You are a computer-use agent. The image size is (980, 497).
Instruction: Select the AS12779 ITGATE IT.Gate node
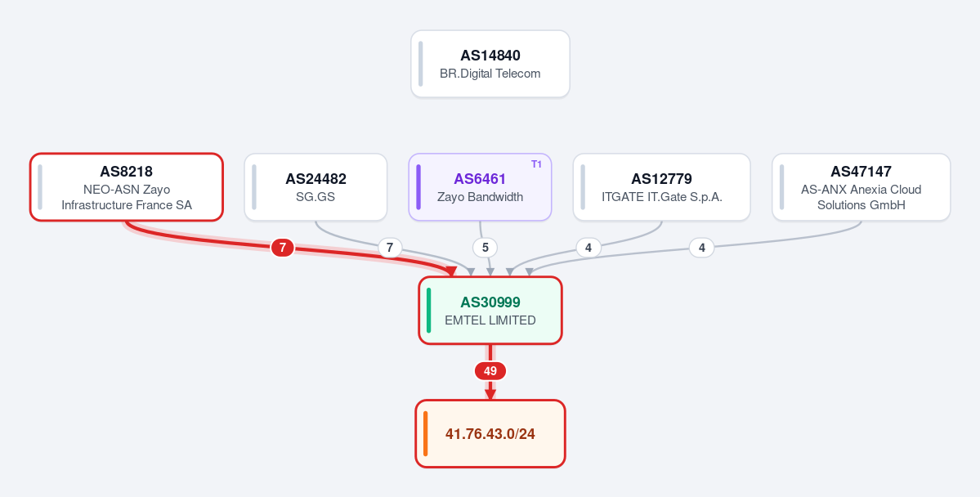661,187
